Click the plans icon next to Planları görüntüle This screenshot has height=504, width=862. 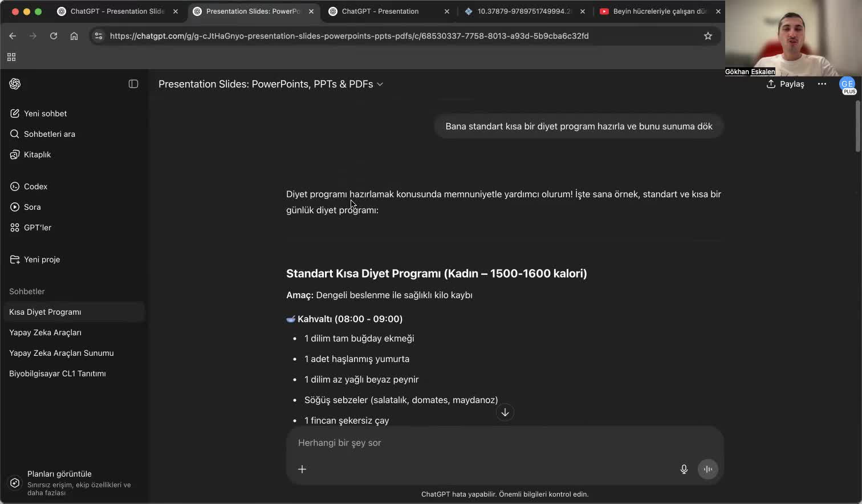[x=15, y=482]
